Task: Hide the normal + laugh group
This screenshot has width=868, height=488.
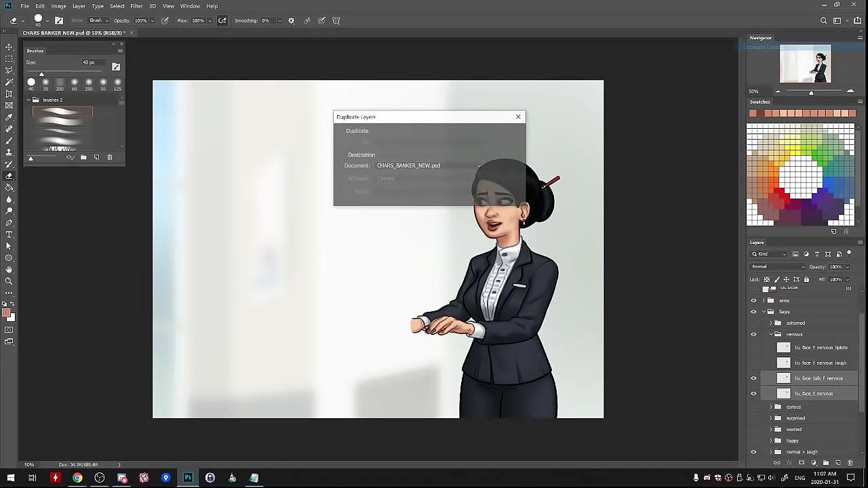Action: tap(753, 452)
